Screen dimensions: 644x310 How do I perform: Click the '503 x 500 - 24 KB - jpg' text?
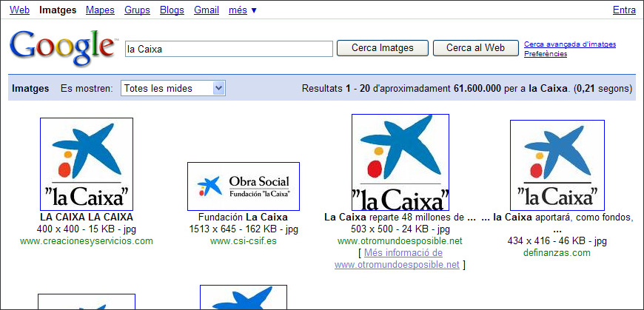point(400,229)
